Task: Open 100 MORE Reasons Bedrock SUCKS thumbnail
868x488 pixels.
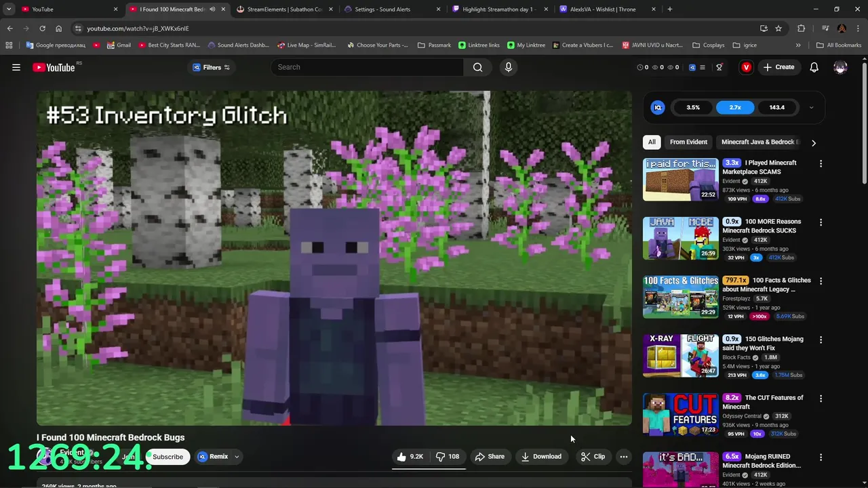Action: click(x=681, y=238)
